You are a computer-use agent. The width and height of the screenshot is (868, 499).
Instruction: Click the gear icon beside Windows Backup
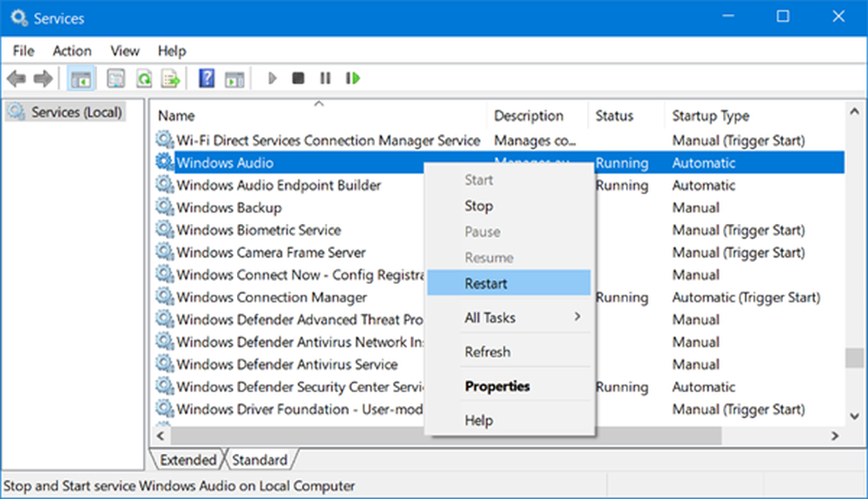(164, 207)
